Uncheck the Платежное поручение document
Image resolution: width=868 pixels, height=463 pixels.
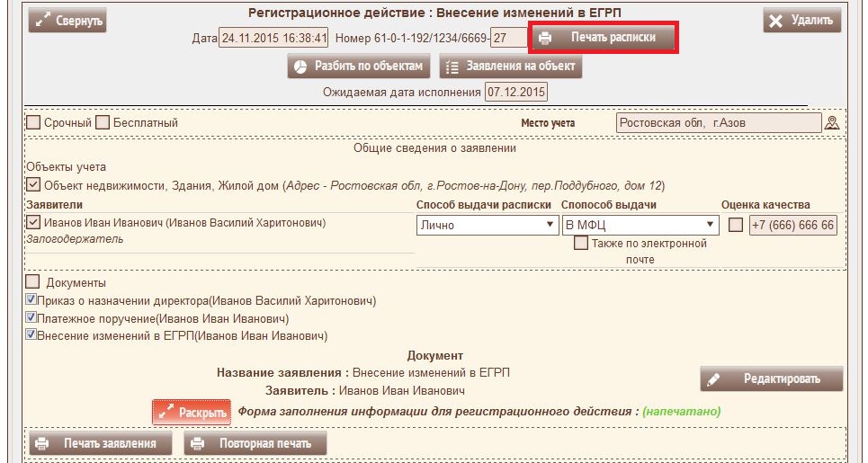(31, 318)
